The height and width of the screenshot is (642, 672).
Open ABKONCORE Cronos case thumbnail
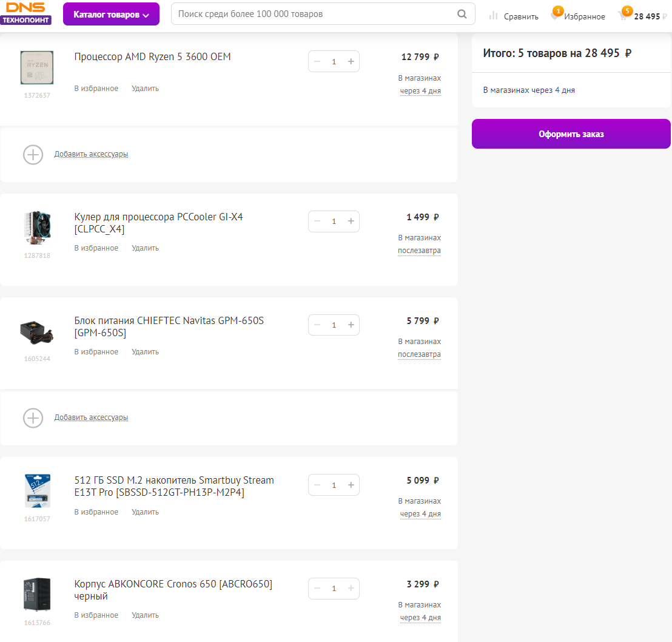[x=37, y=594]
